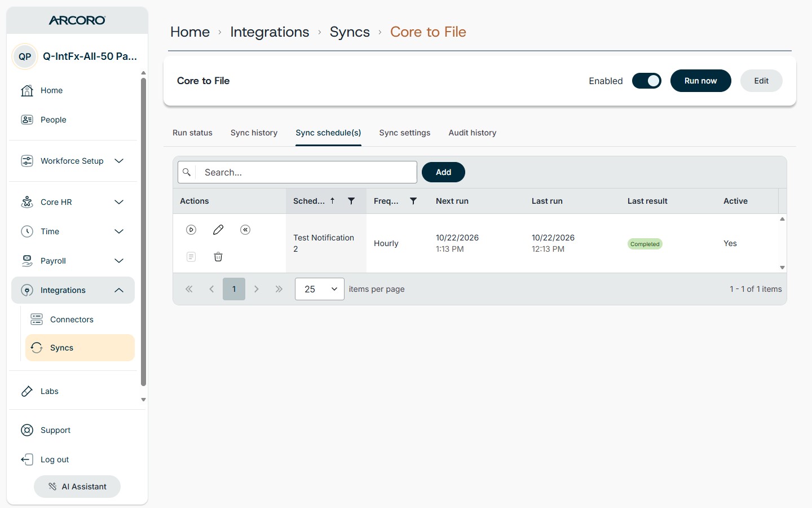Screen dimensions: 812x508
Task: Collapse the Integrations menu chevron
Action: pos(119,290)
